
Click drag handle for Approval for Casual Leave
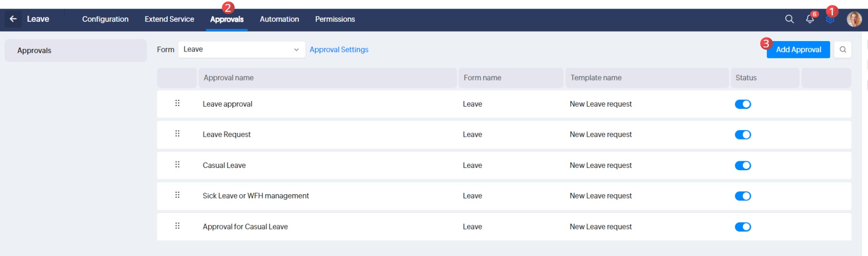point(177,226)
